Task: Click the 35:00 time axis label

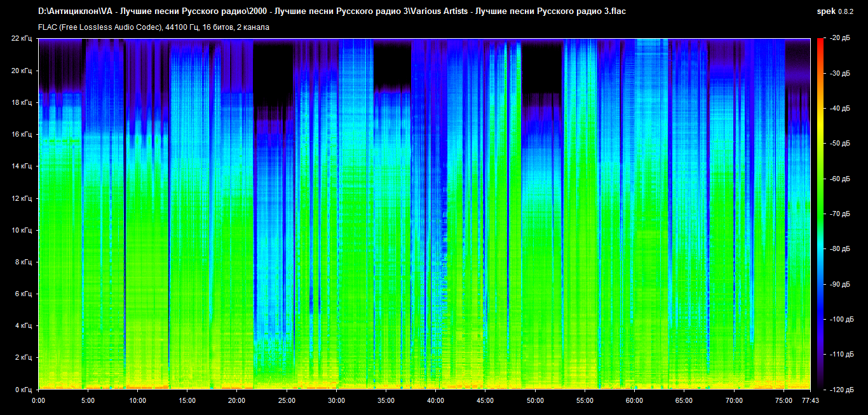Action: point(386,400)
